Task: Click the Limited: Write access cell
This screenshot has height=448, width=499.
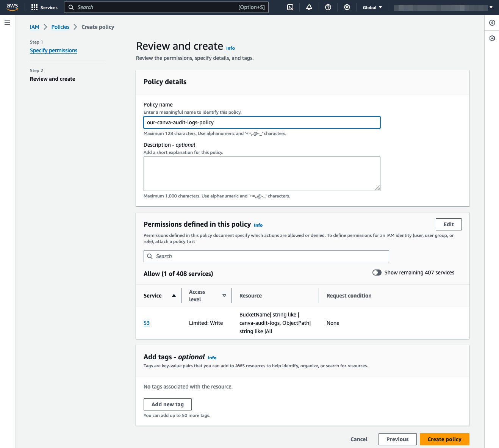Action: pyautogui.click(x=206, y=323)
